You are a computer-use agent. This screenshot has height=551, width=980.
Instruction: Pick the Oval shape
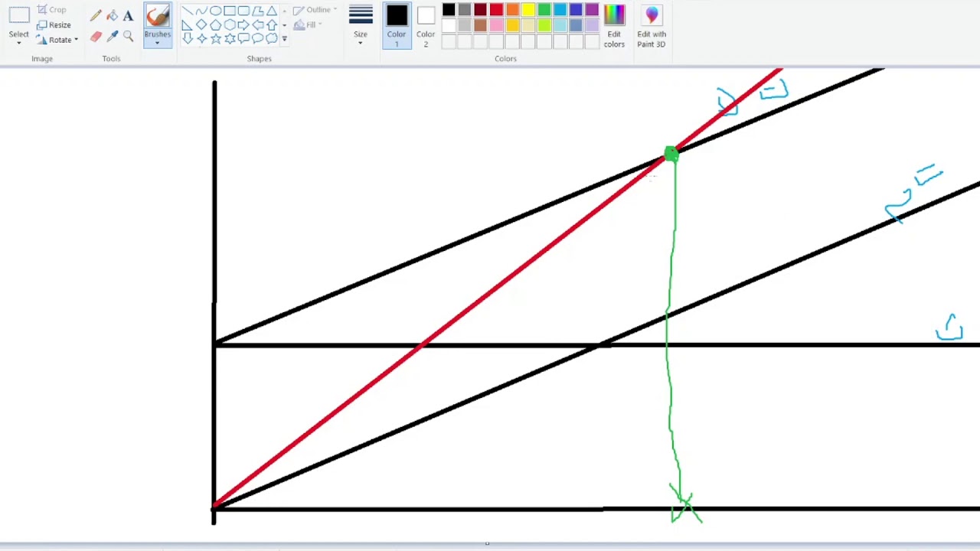tap(216, 11)
